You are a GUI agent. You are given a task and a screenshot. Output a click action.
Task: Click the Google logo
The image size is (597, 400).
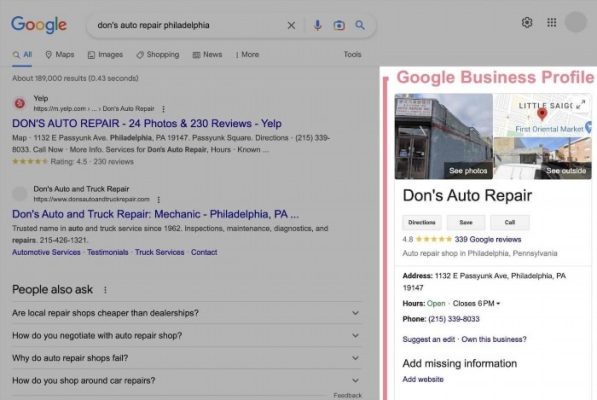coord(39,25)
